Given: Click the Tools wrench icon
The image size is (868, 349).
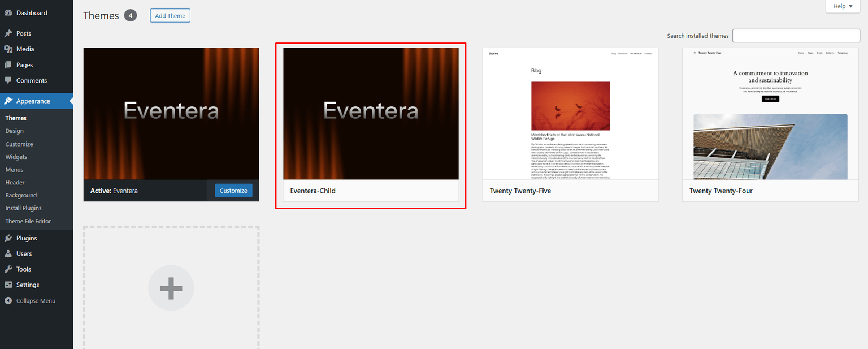Looking at the screenshot, I should pyautogui.click(x=8, y=269).
